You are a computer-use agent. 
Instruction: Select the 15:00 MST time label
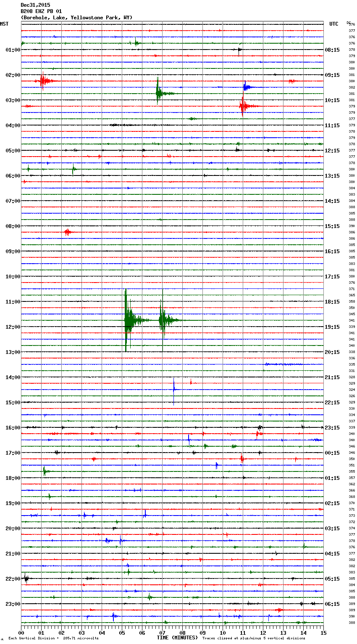tap(13, 403)
